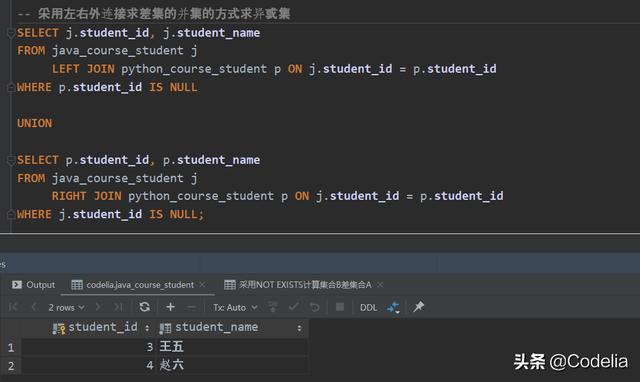The image size is (640, 382).
Task: Click the UNION keyword in editor
Action: (35, 123)
